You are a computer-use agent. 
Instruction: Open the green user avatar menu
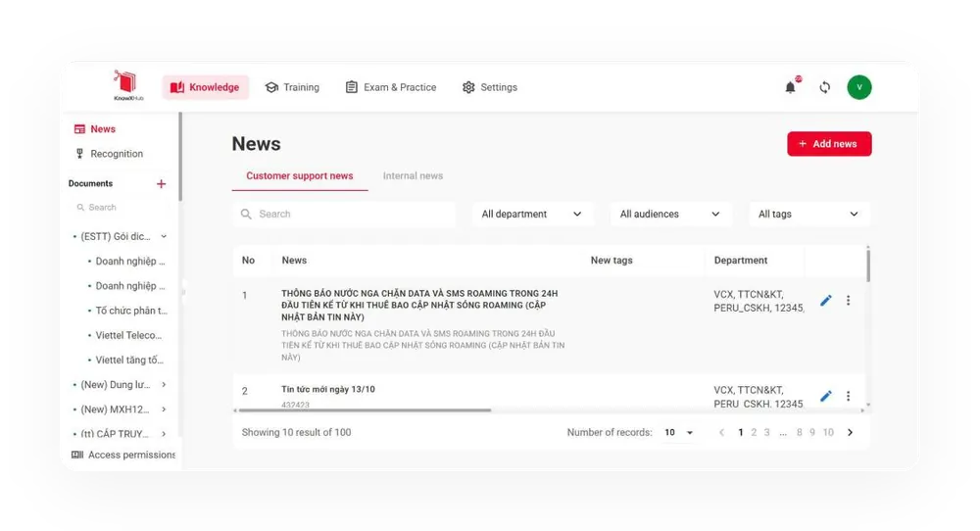pos(859,87)
